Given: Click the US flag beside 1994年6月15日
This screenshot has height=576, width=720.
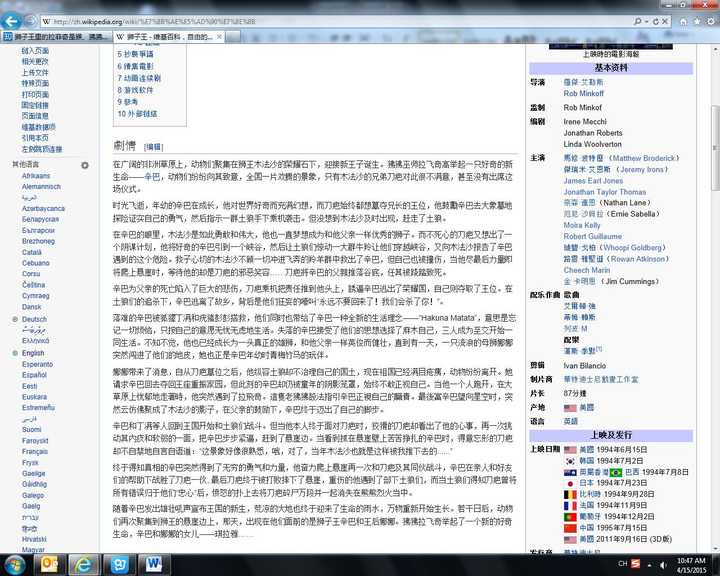Looking at the screenshot, I should 570,450.
